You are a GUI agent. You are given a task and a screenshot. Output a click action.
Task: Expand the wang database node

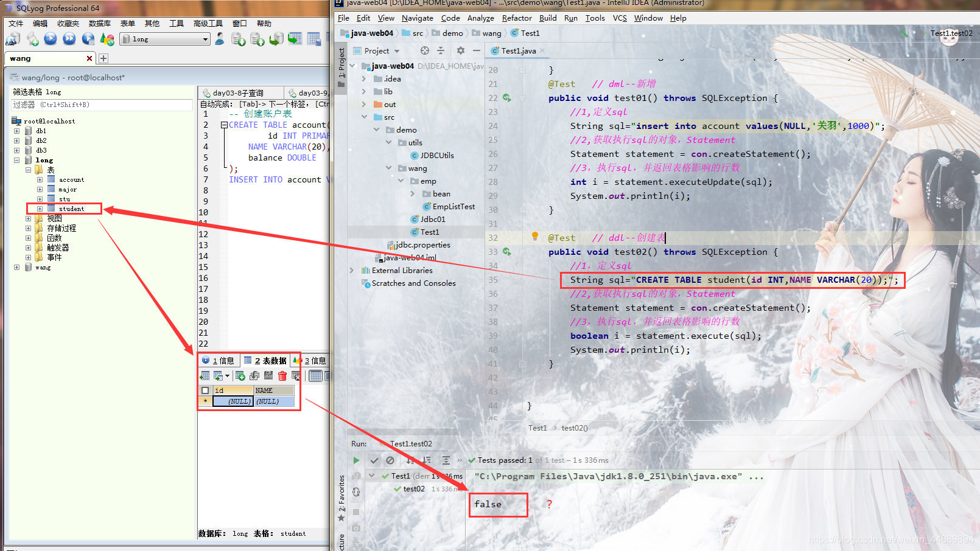coord(17,267)
